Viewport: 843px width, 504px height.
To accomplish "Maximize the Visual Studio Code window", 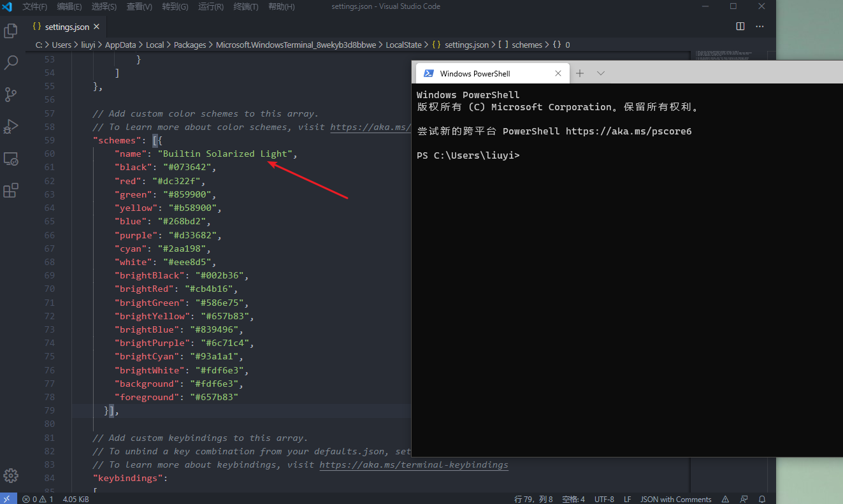I will tap(733, 6).
